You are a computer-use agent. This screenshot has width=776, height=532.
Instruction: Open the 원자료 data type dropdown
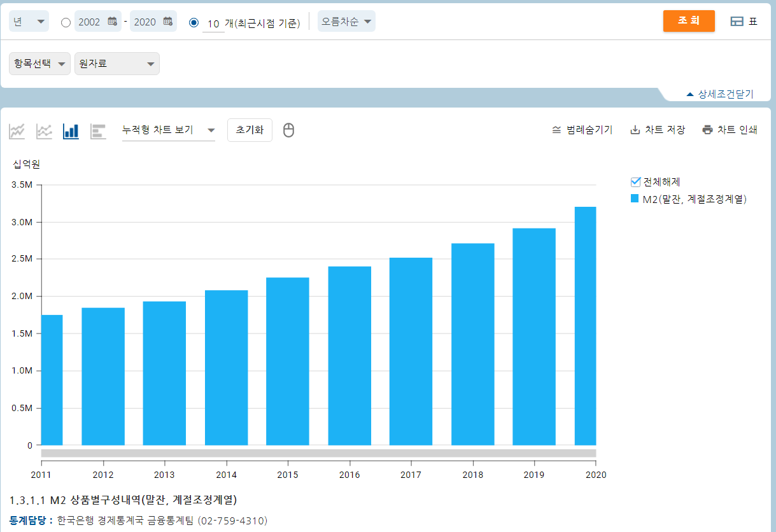117,64
